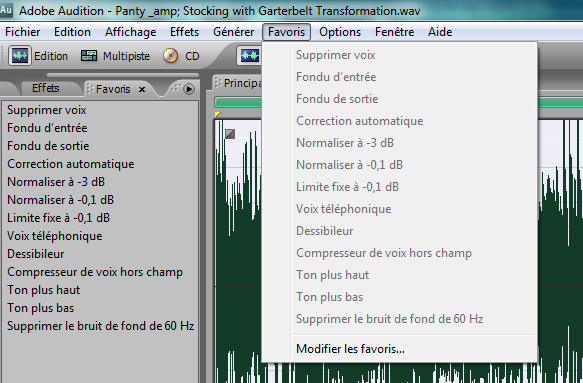Switch to the Effets panel tab
This screenshot has width=583, height=383.
coord(46,88)
